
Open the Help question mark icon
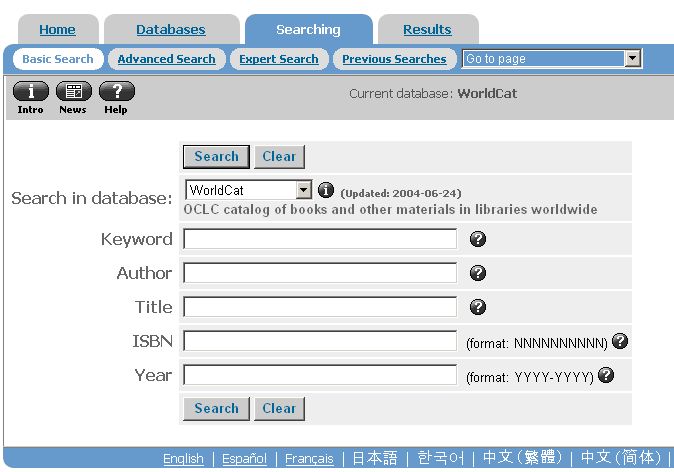click(x=116, y=91)
